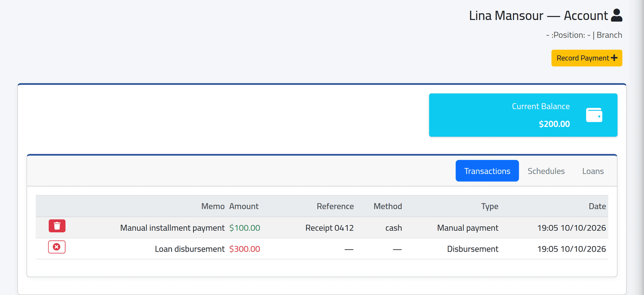Switch to the Transactions tab

487,171
